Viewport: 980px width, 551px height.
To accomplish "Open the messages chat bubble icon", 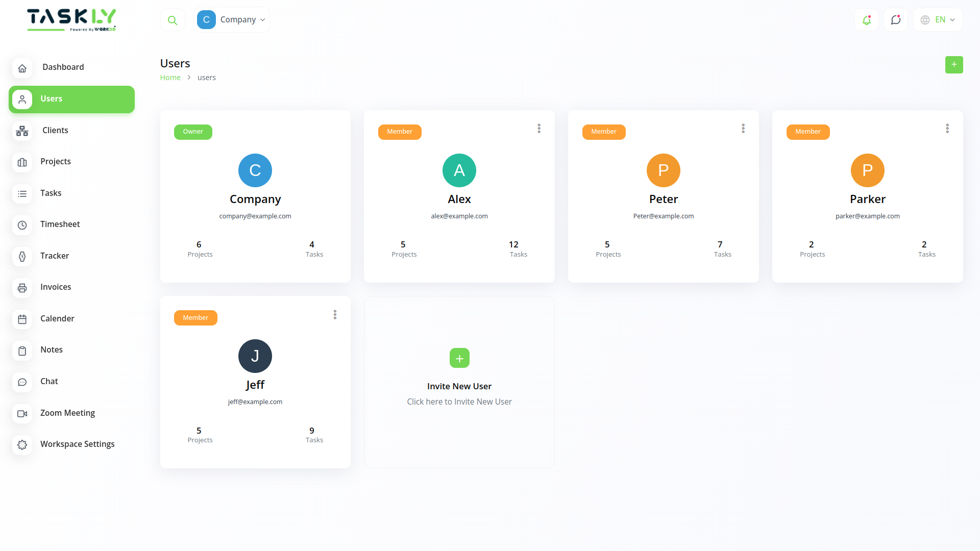I will [896, 19].
